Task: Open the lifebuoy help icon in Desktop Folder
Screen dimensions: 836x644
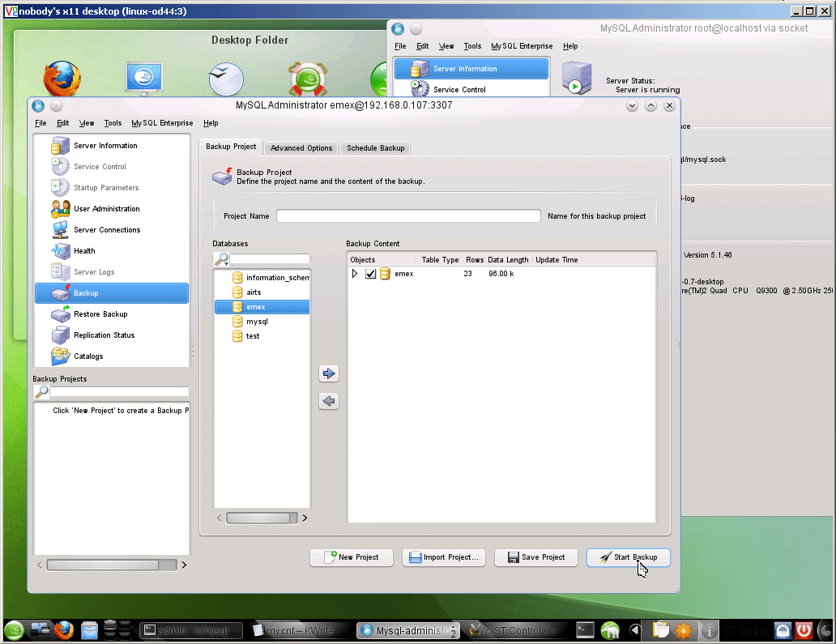Action: pos(308,79)
